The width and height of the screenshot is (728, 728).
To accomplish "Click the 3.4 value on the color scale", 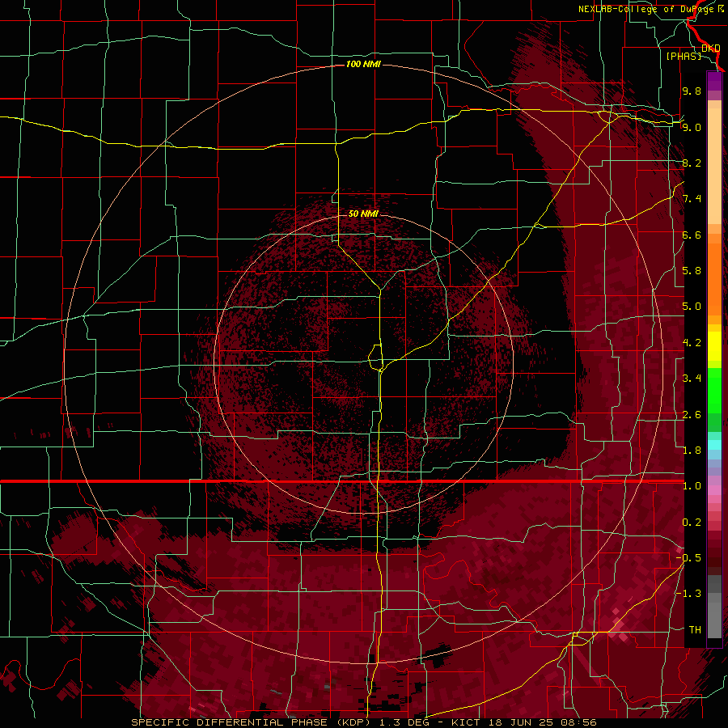I will click(x=692, y=379).
